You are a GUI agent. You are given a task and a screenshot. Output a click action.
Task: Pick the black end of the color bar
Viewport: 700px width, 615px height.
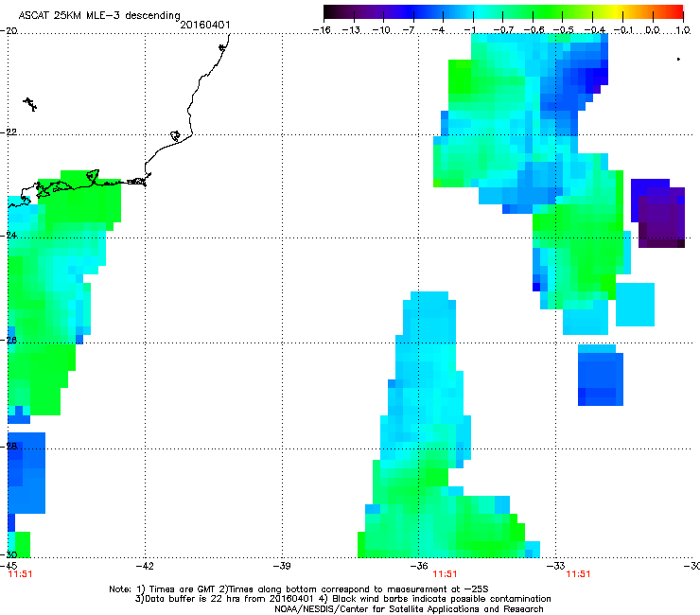pyautogui.click(x=328, y=12)
